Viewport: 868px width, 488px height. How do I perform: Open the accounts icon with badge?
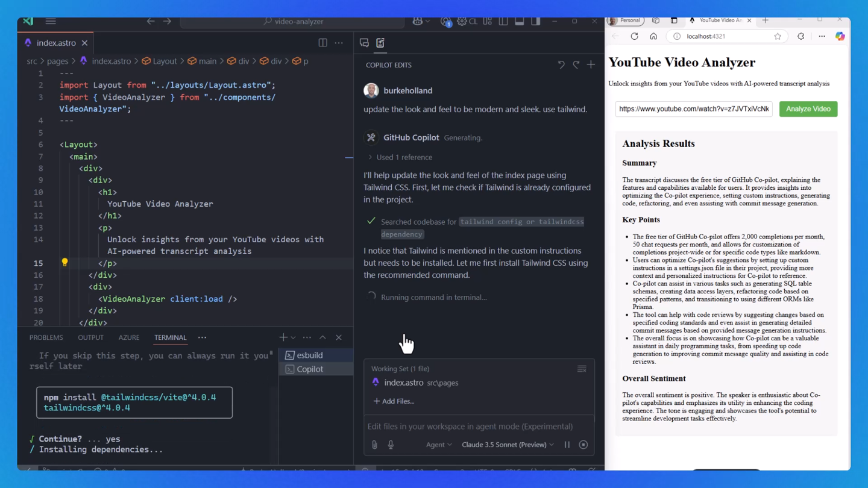[x=446, y=22]
